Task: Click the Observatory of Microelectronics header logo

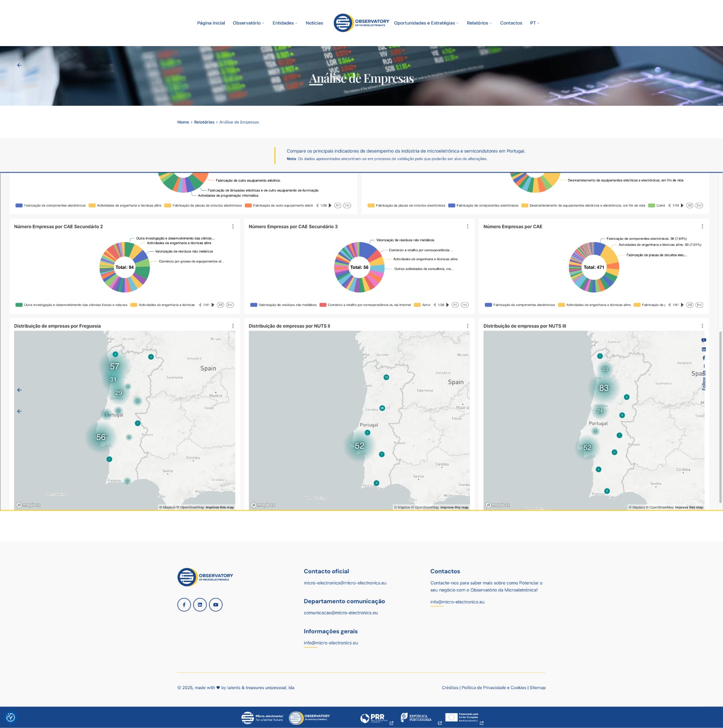Action: tap(361, 23)
